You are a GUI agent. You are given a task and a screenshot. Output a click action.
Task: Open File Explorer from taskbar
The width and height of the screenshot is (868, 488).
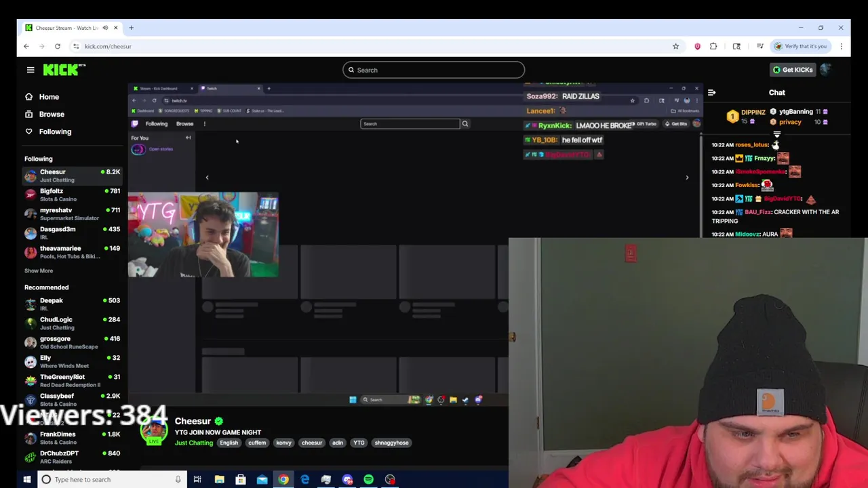(219, 479)
